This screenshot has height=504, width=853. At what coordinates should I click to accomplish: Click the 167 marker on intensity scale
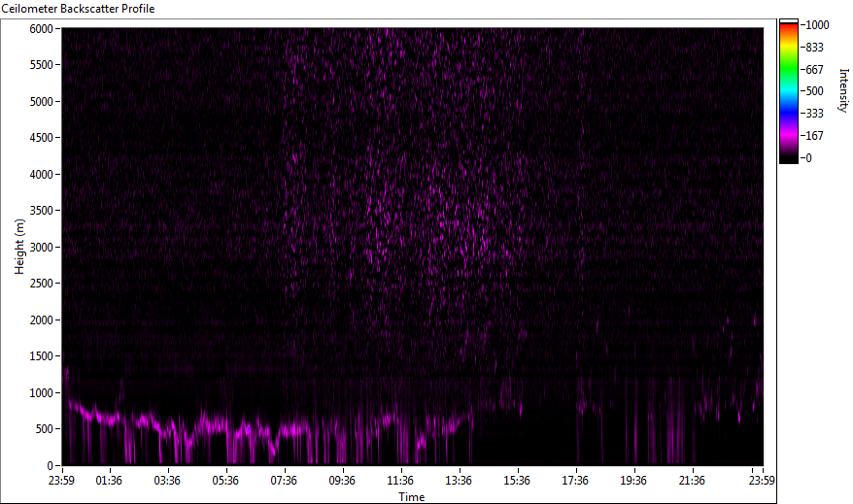[x=813, y=136]
